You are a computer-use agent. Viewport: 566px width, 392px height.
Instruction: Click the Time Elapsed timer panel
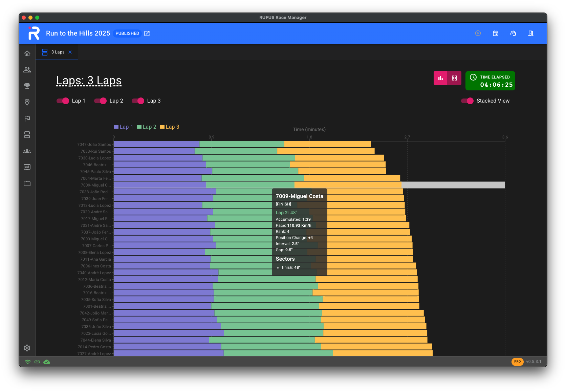[490, 81]
